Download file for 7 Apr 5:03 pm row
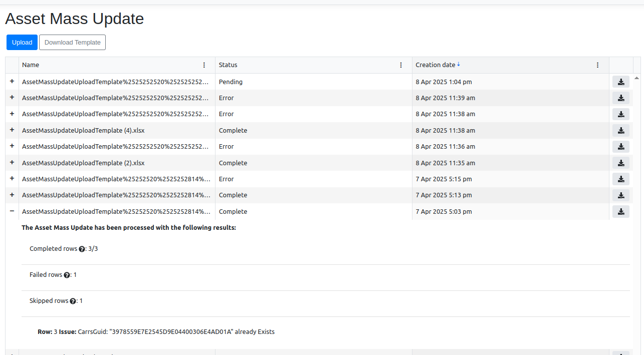 [620, 212]
